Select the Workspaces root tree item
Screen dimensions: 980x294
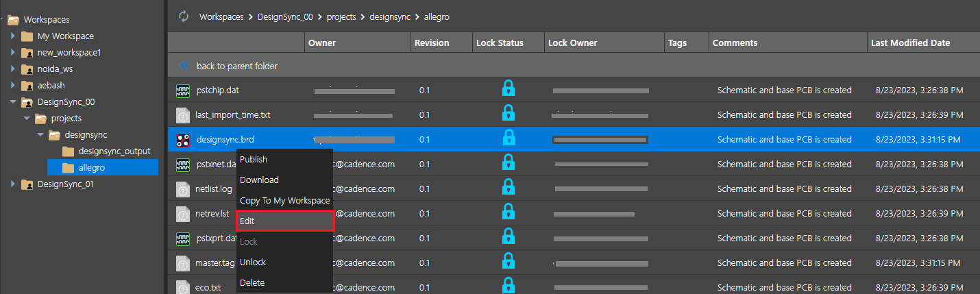click(47, 20)
